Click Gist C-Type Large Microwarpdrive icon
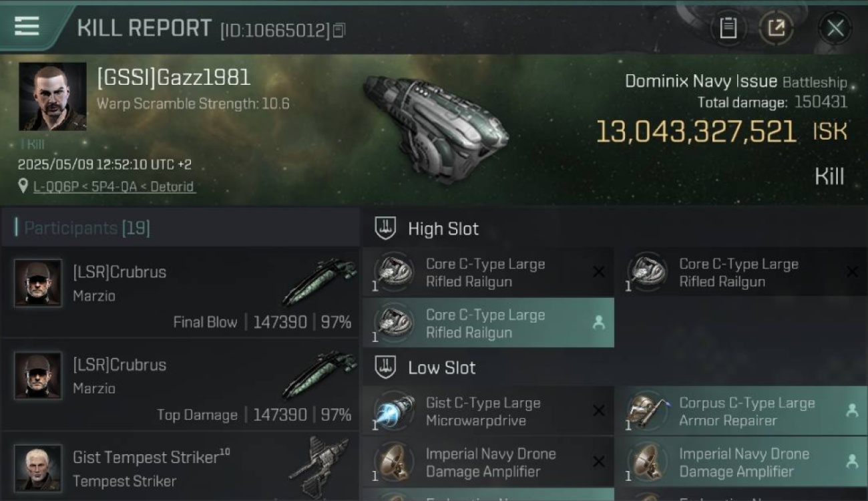 point(394,411)
